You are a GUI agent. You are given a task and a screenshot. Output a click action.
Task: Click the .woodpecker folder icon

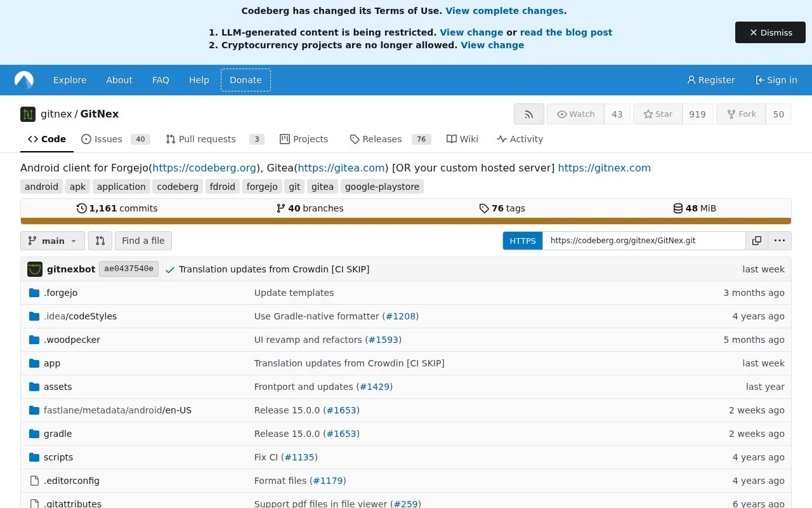tap(34, 340)
